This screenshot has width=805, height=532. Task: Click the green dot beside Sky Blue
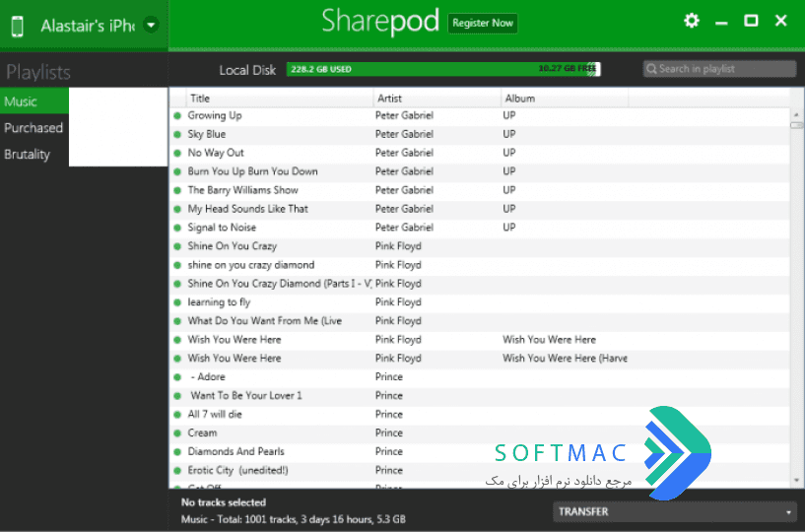click(x=177, y=135)
